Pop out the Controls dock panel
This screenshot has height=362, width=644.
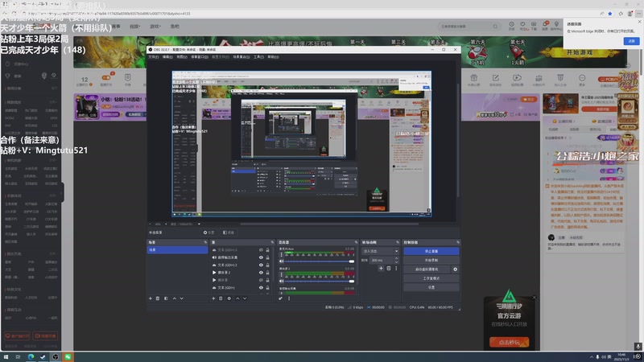click(x=458, y=242)
